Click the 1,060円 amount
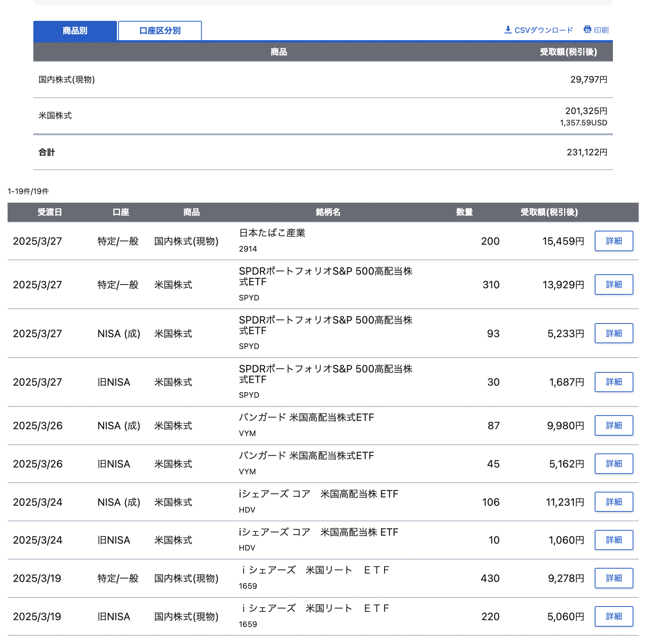 566,540
